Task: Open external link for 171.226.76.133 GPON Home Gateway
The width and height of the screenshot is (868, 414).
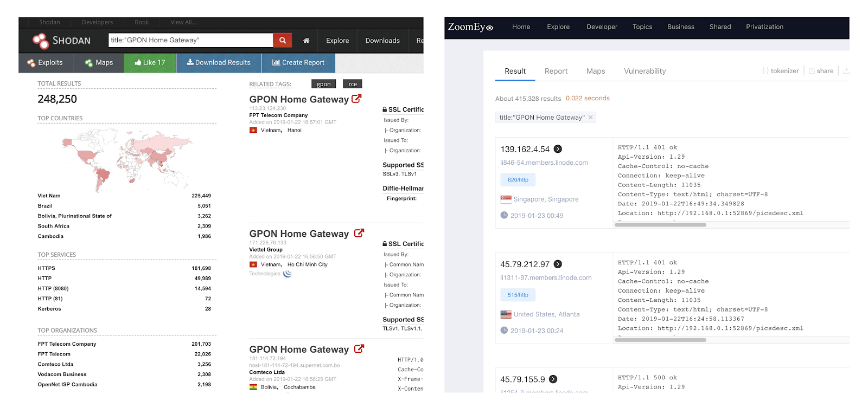Action: (x=359, y=233)
